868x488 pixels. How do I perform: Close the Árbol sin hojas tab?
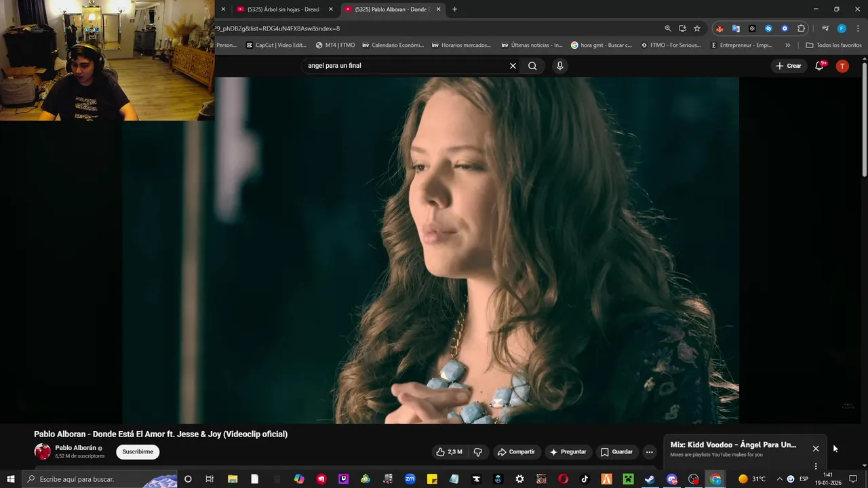pos(331,9)
